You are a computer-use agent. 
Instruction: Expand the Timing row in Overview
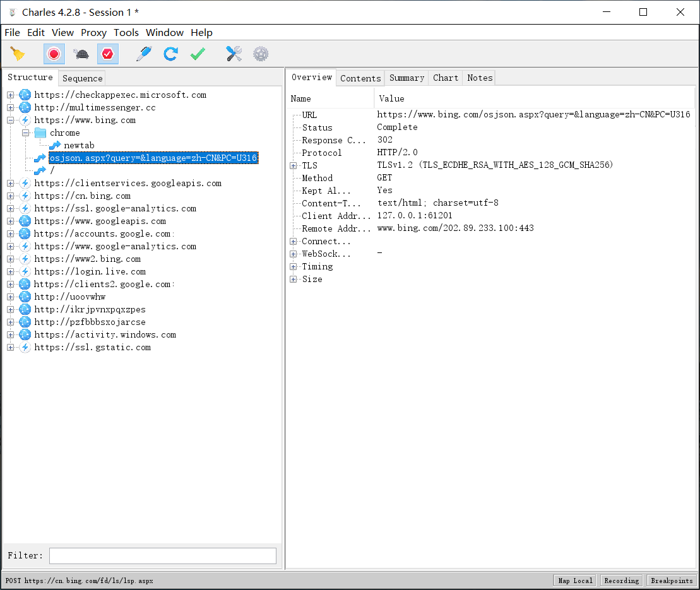click(x=294, y=266)
